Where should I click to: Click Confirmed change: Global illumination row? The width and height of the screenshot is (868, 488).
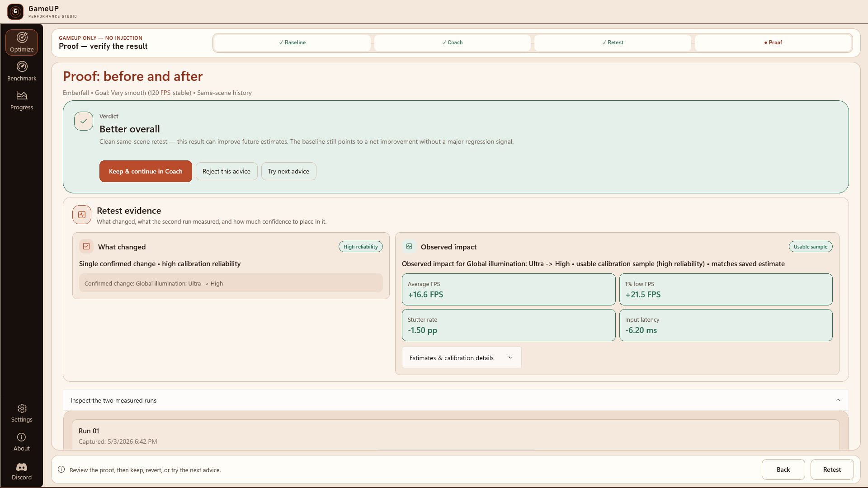click(x=231, y=283)
